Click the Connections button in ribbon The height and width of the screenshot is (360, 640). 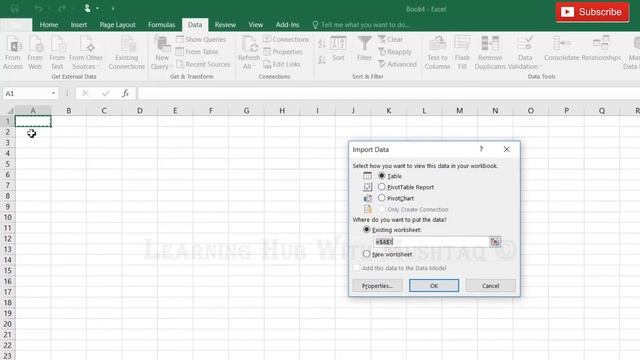[286, 39]
